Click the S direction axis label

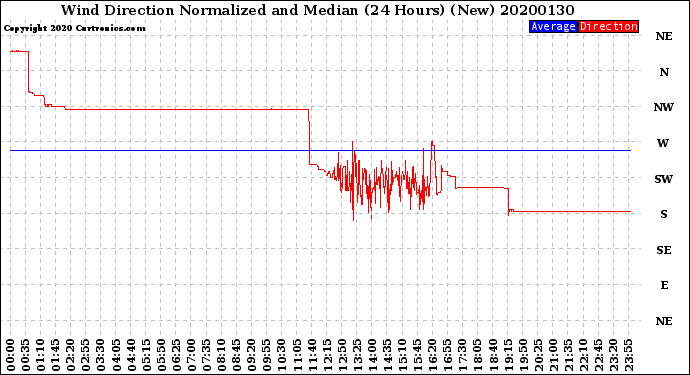point(664,214)
